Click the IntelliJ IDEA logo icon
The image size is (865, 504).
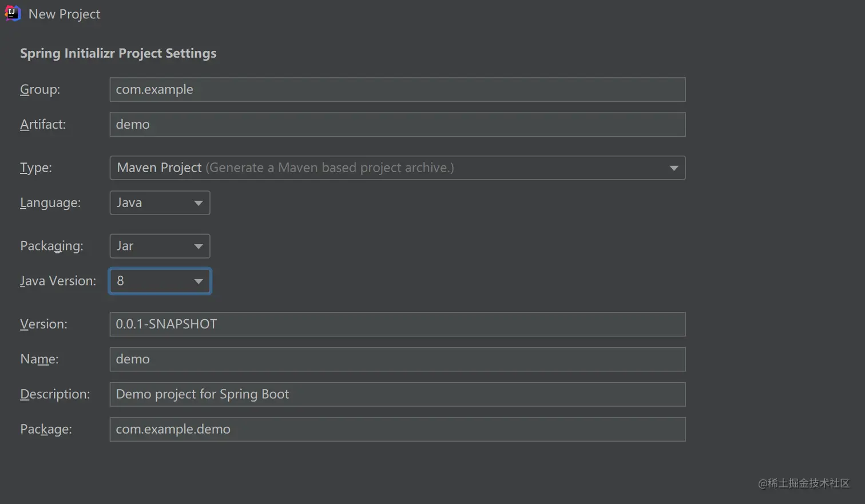click(x=13, y=13)
